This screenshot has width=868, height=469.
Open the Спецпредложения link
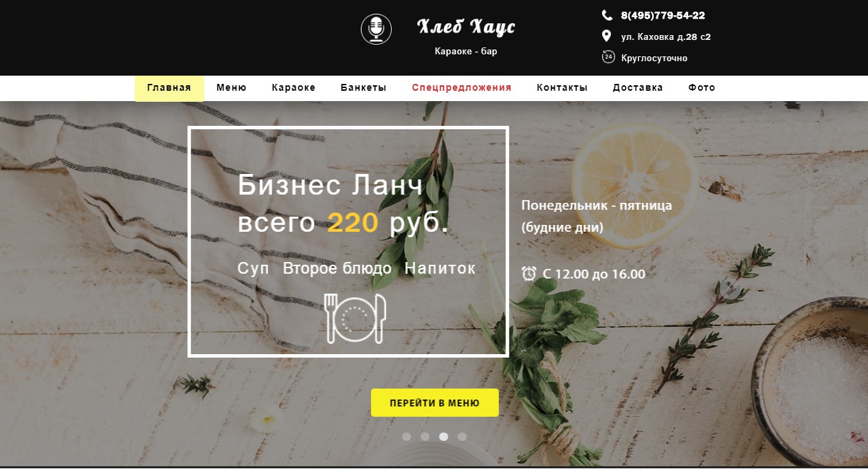[x=462, y=88]
